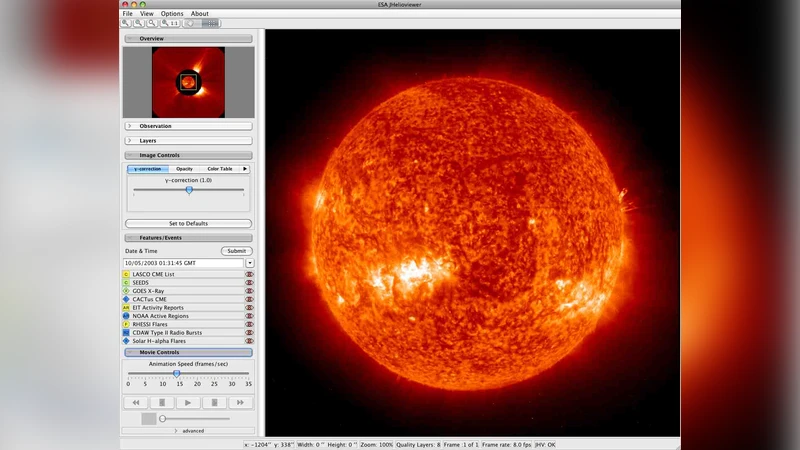Screen dimensions: 800x450
Task: Toggle visibility eye for CACTus CME
Action: pyautogui.click(x=249, y=299)
